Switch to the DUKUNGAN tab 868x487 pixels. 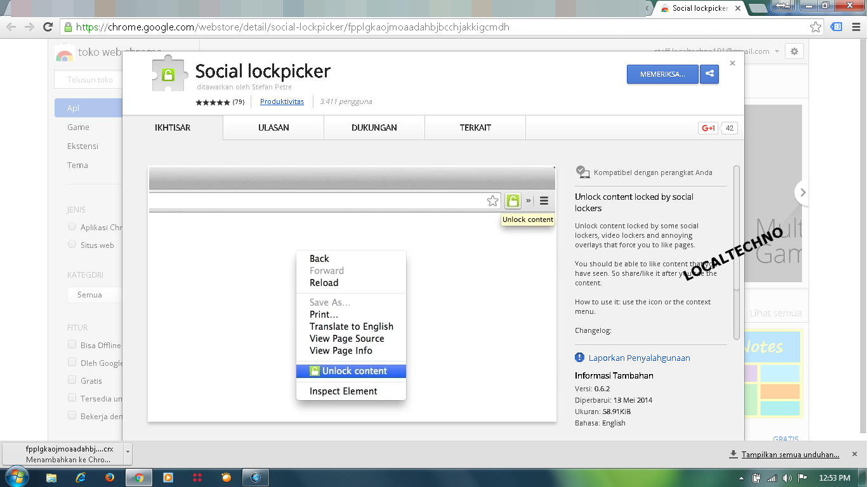click(x=374, y=127)
